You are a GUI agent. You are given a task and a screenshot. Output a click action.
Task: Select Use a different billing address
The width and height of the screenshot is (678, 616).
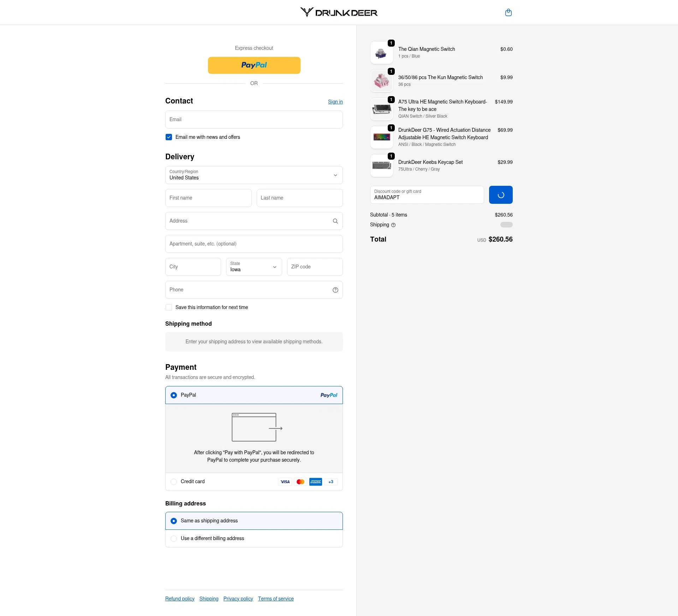point(174,539)
